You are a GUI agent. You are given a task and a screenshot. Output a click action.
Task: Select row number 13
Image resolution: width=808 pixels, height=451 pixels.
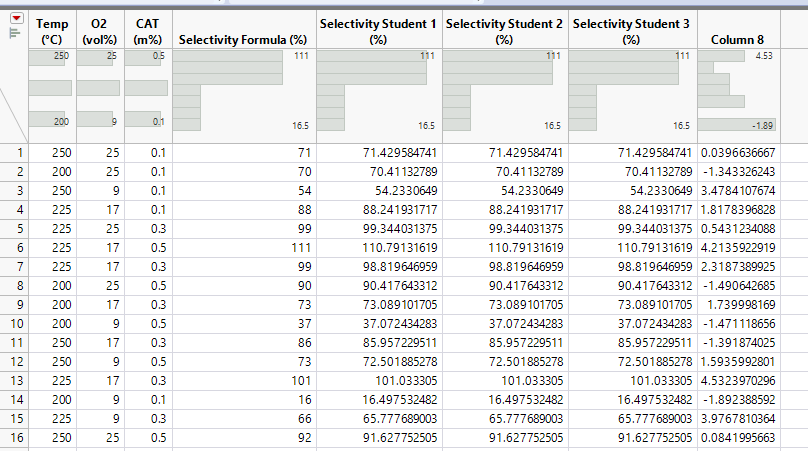click(x=15, y=380)
